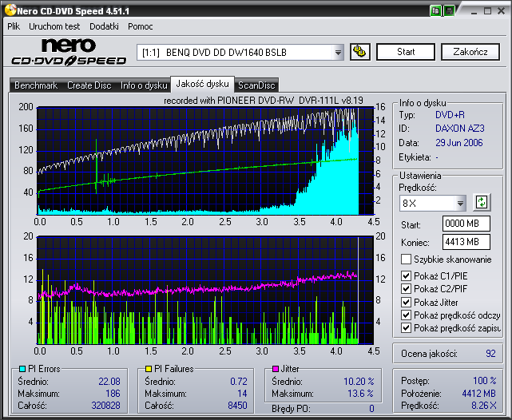Screen dimensions: 512x420
Task: Toggle Pokaż prędkość odczytu checkbox
Action: (406, 315)
